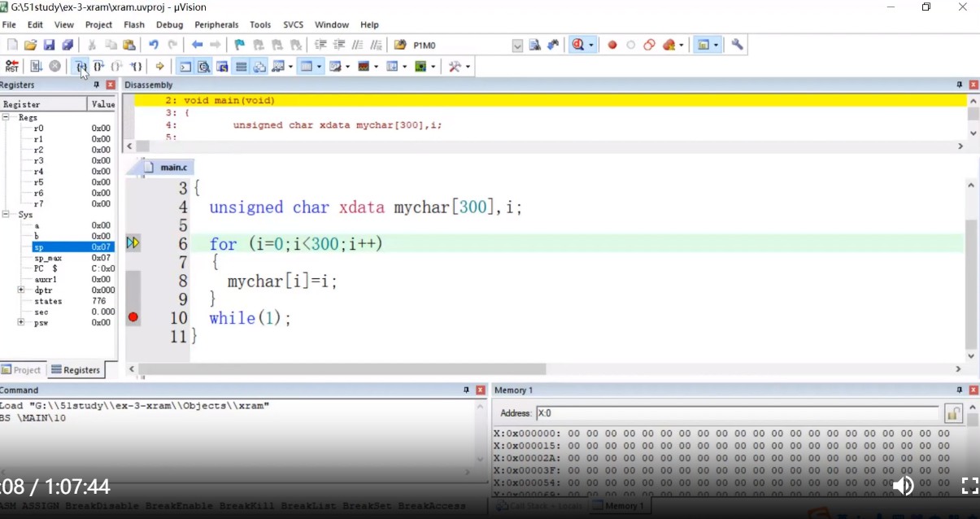The image size is (980, 519).
Task: Switch to the Project tab
Action: [x=21, y=370]
